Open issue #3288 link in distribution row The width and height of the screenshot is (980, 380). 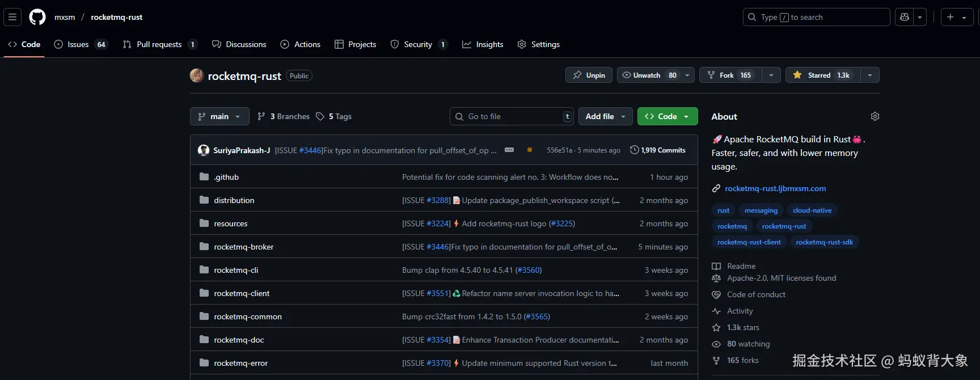pos(438,200)
